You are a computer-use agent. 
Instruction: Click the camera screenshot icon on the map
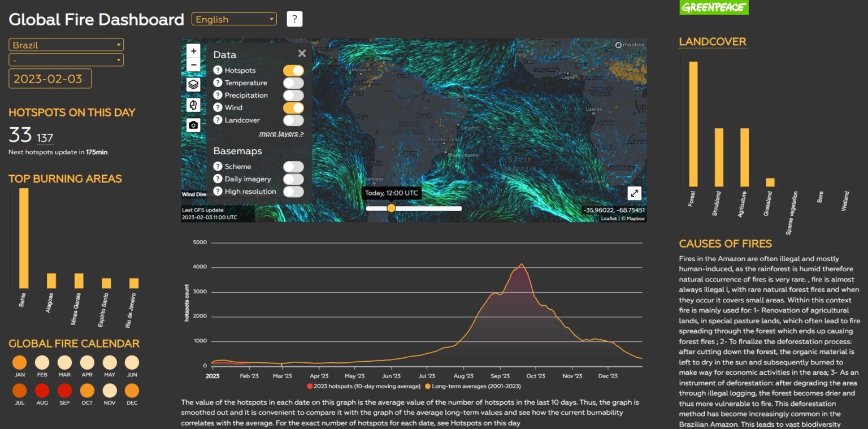(193, 125)
